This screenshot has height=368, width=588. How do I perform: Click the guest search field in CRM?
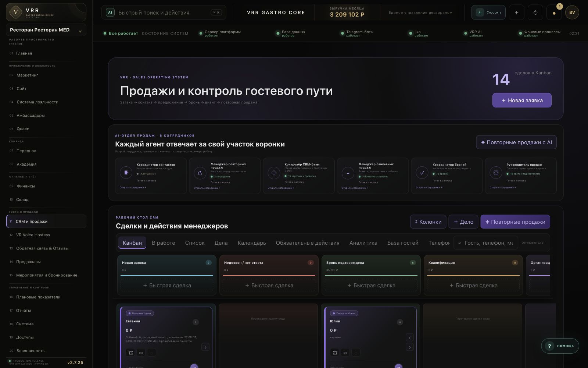(486, 243)
